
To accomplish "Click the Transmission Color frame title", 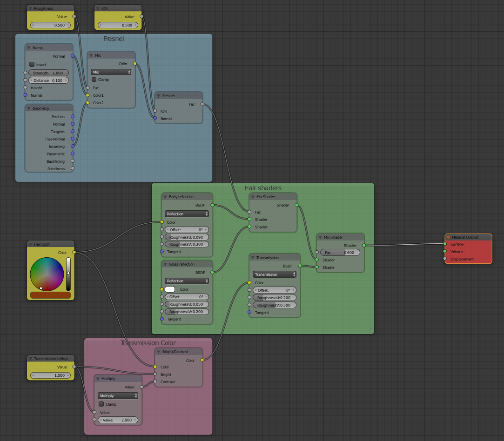I will pos(148,343).
